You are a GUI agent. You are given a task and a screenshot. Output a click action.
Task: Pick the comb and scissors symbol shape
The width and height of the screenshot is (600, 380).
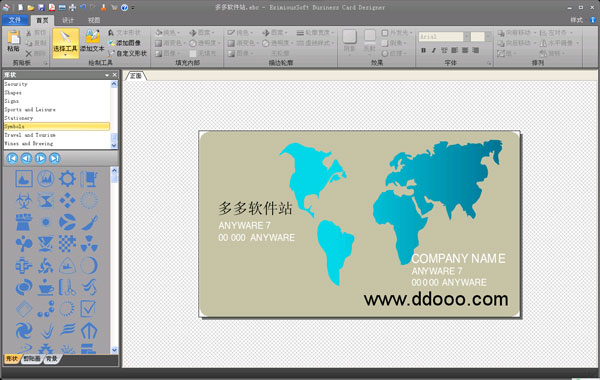click(67, 287)
